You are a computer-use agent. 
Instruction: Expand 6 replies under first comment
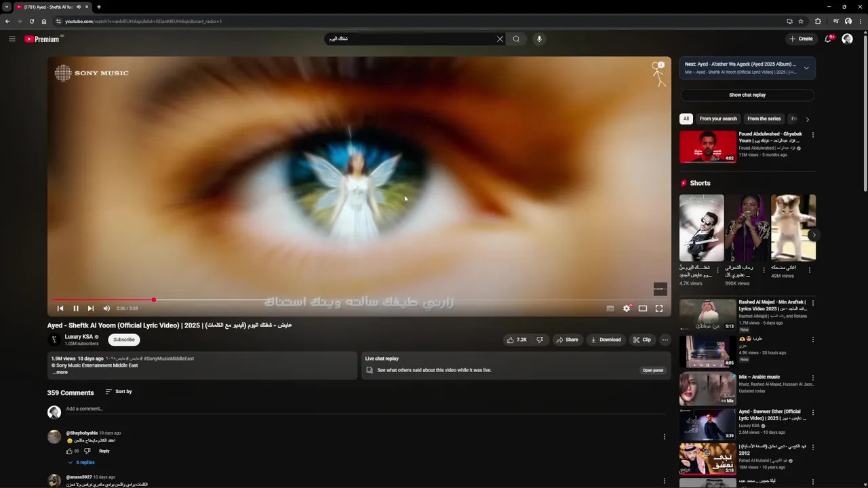coord(81,462)
